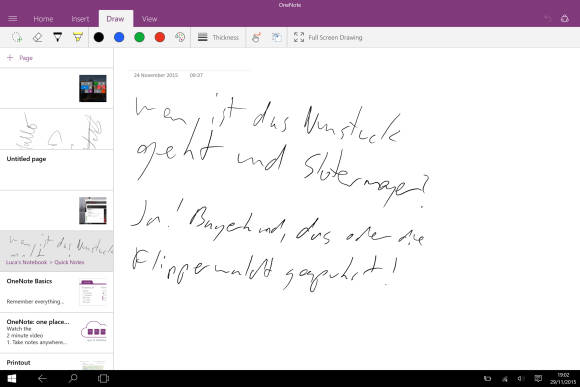Open the OneNote Basics page
580x387 pixels.
57,292
